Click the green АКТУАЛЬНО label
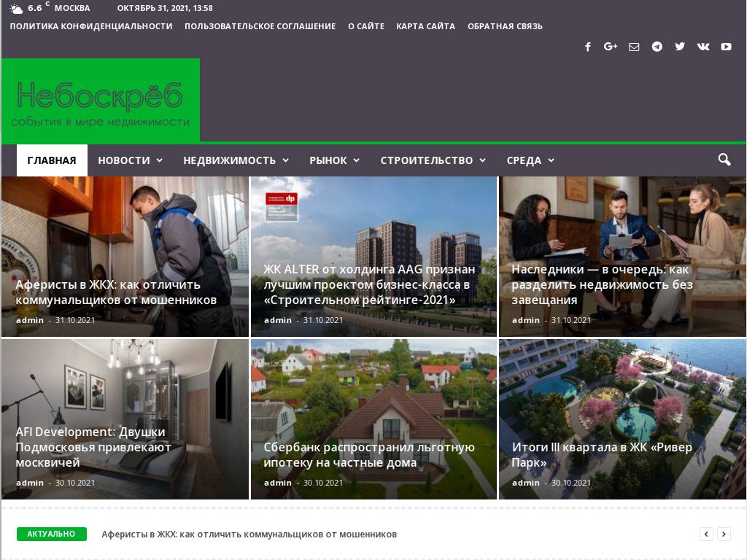 click(x=50, y=534)
